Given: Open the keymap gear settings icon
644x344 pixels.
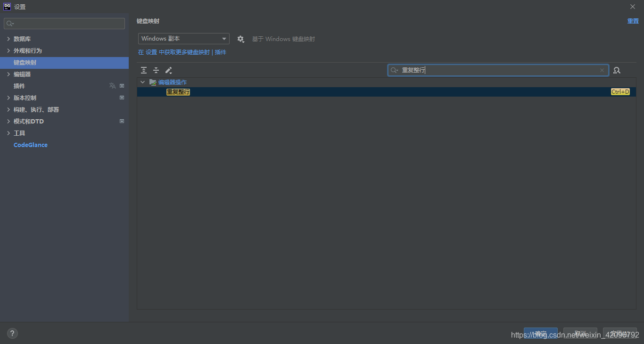Looking at the screenshot, I should click(x=240, y=39).
